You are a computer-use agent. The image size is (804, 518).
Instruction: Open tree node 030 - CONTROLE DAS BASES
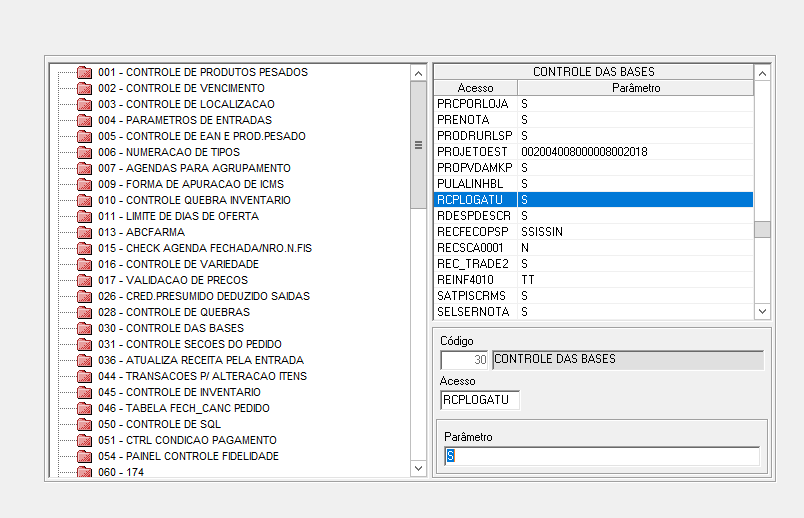[171, 328]
